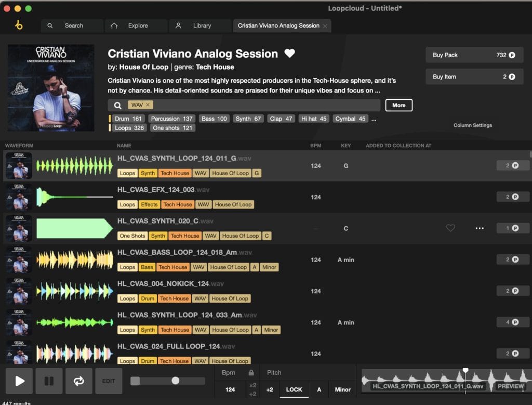Filter by the Clap 47 tag
532x405 pixels.
[x=281, y=119]
